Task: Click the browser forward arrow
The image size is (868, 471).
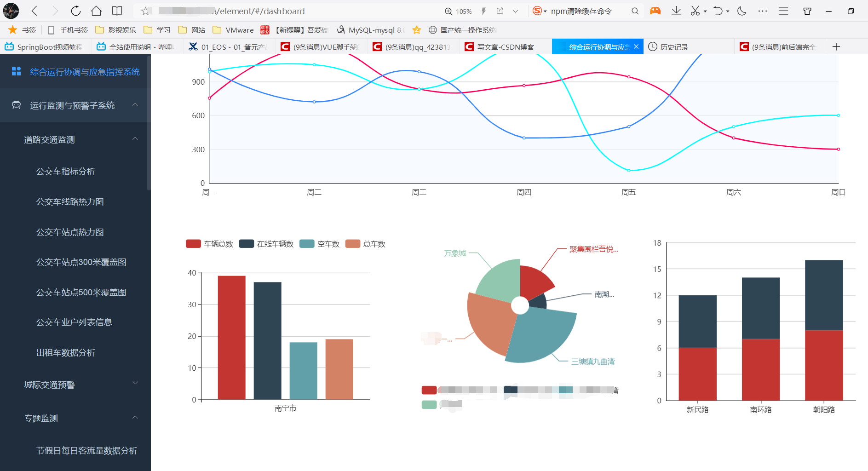Action: tap(55, 11)
